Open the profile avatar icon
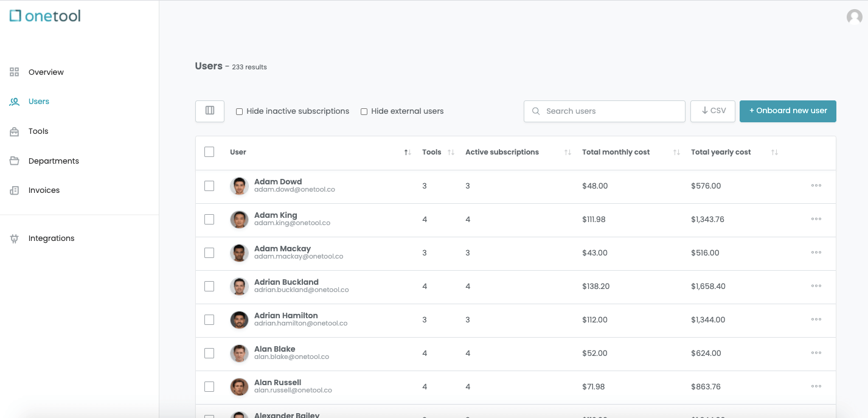868x418 pixels. [854, 17]
